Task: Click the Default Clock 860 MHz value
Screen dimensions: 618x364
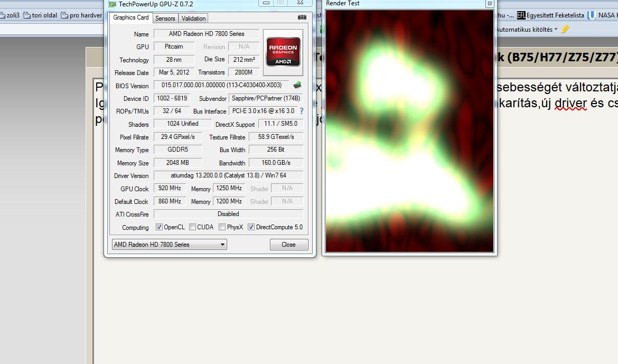Action: pos(170,201)
